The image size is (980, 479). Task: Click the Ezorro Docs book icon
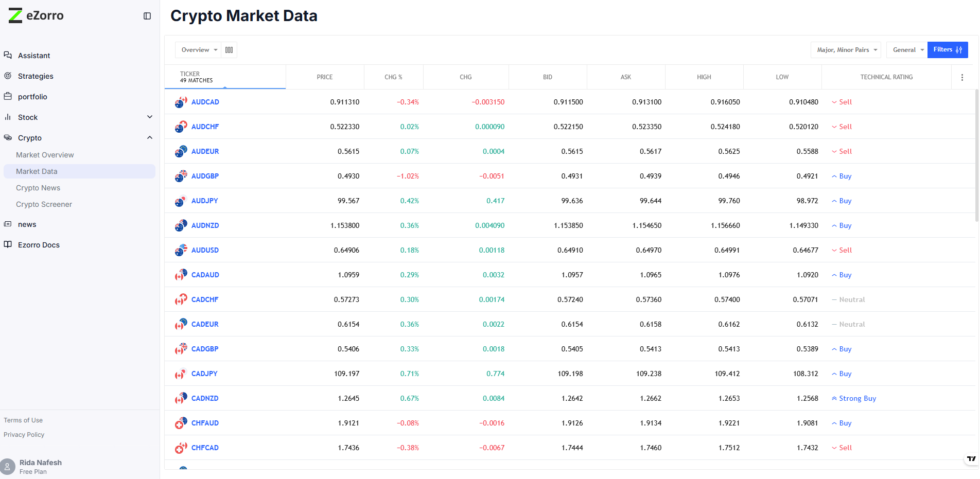[x=8, y=244]
